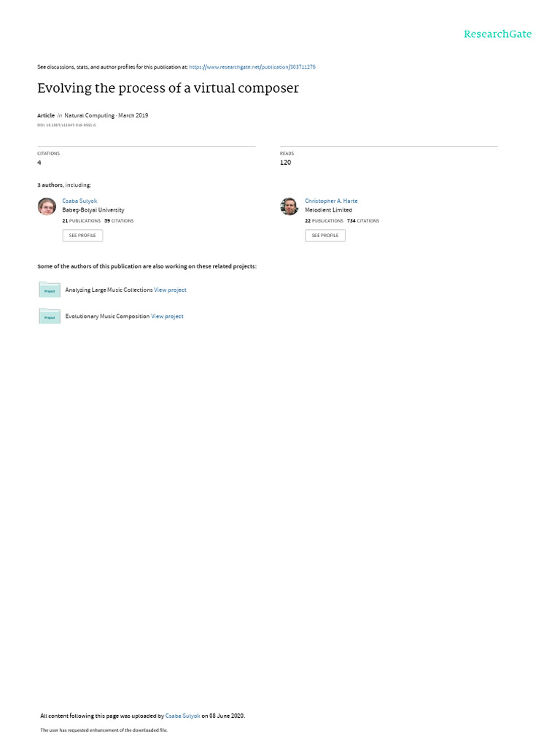Screen dimensions: 560x747
Task: Open Csaba Sulyok's author name link
Action: click(79, 201)
